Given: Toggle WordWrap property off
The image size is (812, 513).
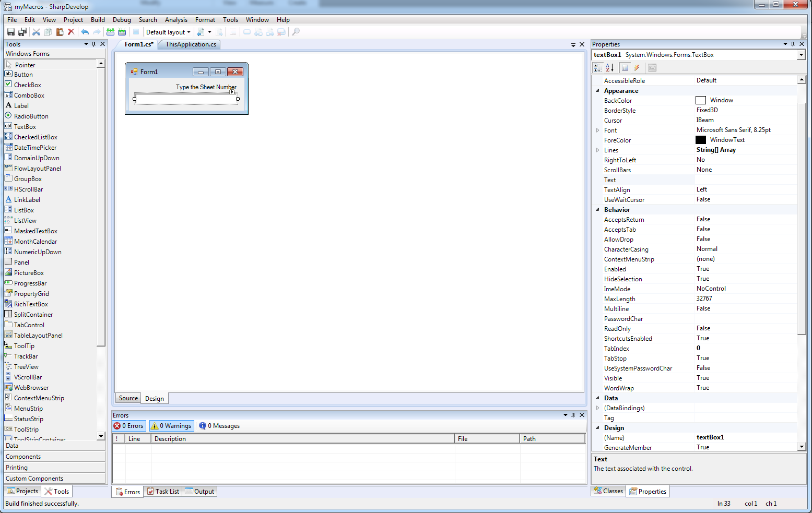Looking at the screenshot, I should tap(703, 388).
